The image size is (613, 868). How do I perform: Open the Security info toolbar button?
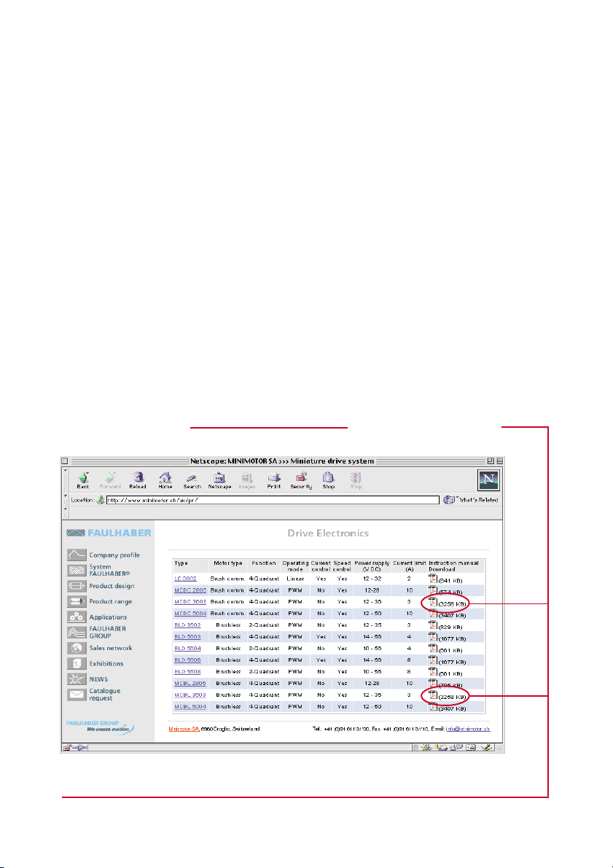tap(301, 479)
